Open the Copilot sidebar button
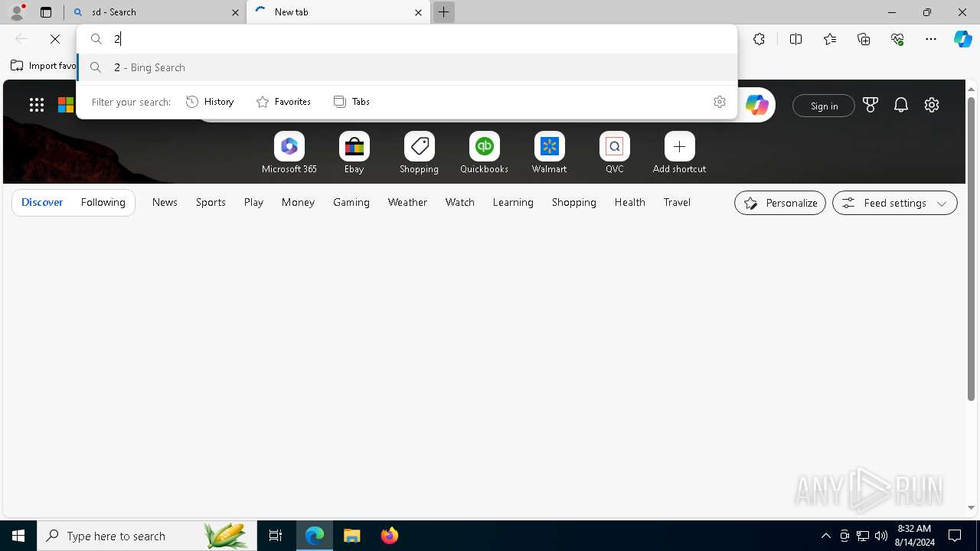The width and height of the screenshot is (980, 551). [x=962, y=39]
